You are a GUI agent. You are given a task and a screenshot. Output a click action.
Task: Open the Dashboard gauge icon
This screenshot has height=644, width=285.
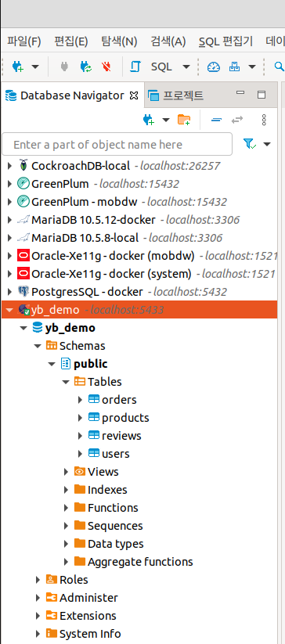(214, 67)
